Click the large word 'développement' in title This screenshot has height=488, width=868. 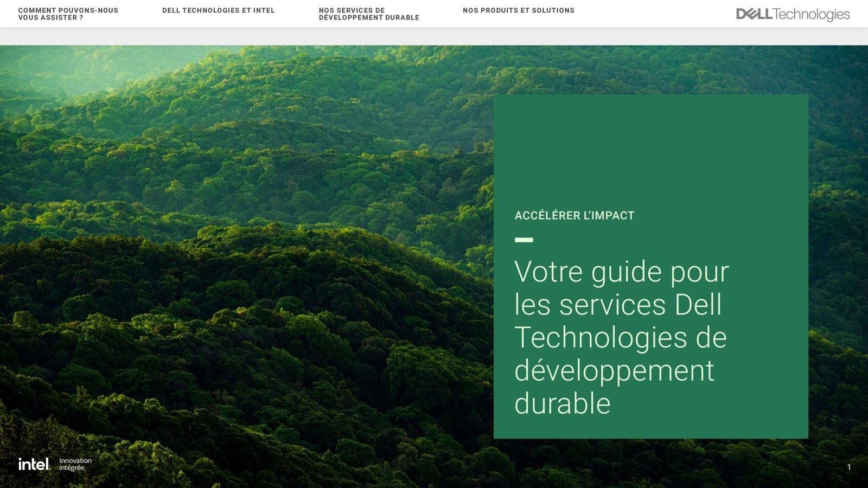point(614,370)
